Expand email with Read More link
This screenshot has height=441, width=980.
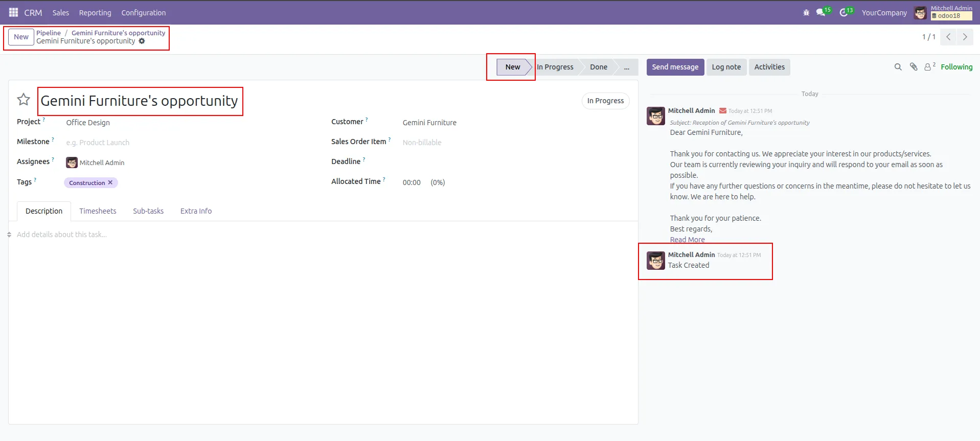pyautogui.click(x=687, y=240)
